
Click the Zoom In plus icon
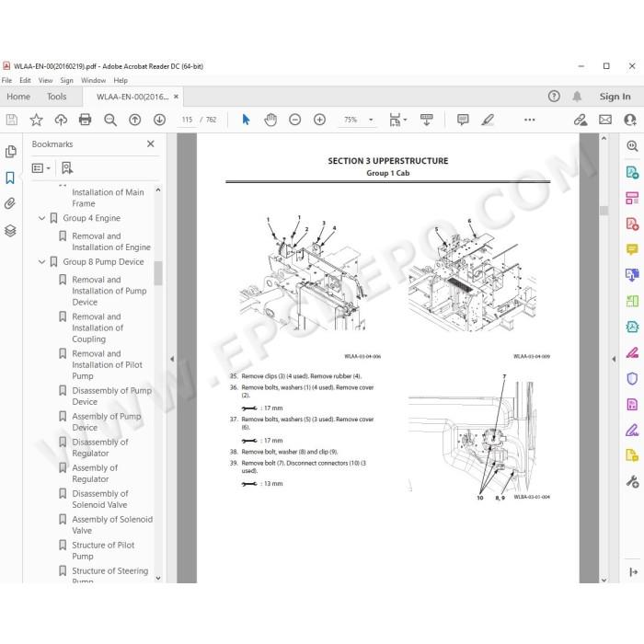point(319,120)
